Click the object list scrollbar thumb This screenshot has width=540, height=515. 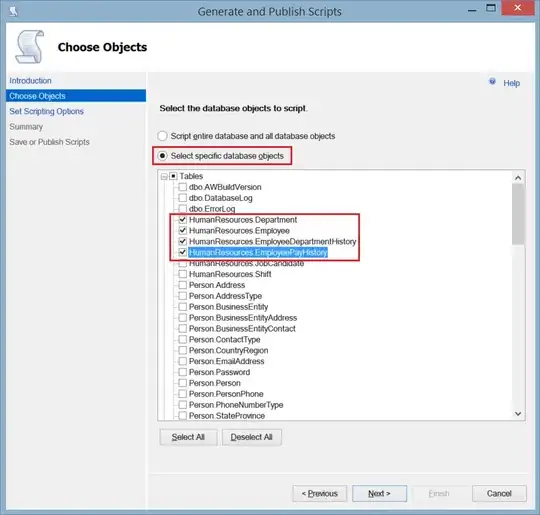tap(518, 214)
